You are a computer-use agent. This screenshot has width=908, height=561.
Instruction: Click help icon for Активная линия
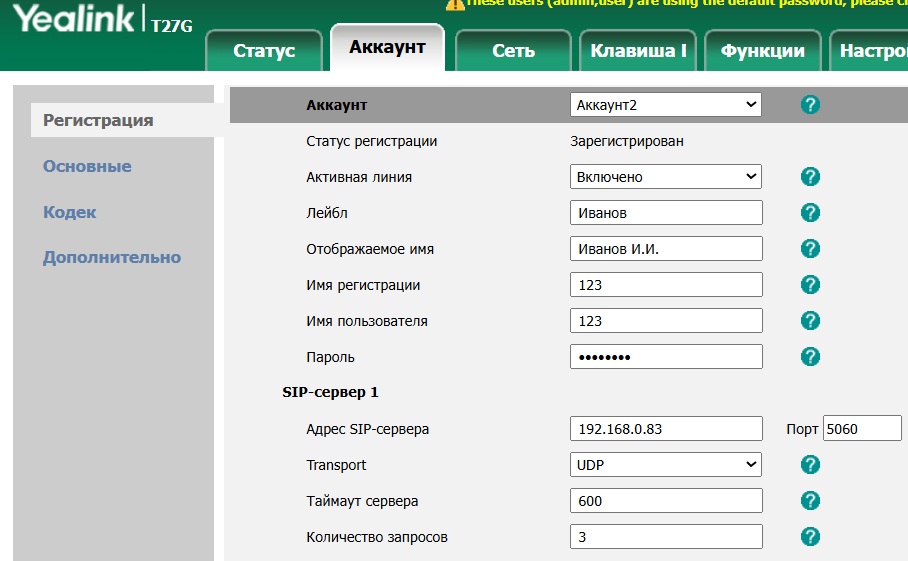(x=810, y=177)
